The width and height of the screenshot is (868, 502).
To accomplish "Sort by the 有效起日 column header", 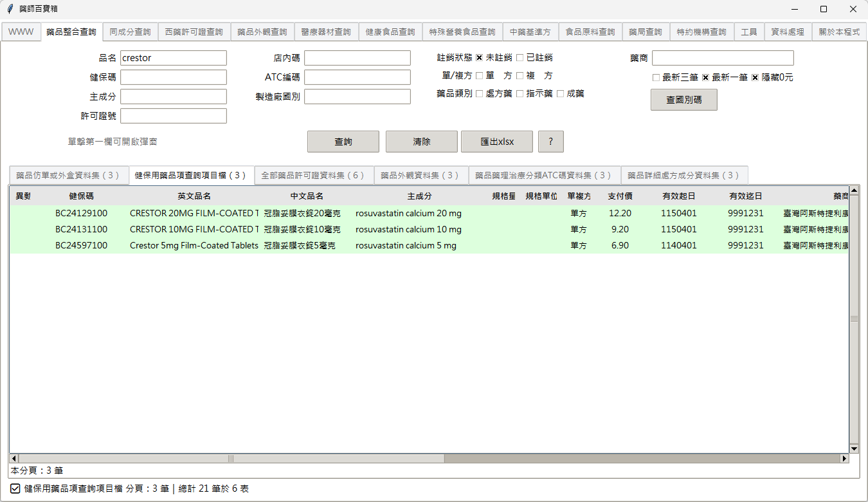I will [x=679, y=196].
